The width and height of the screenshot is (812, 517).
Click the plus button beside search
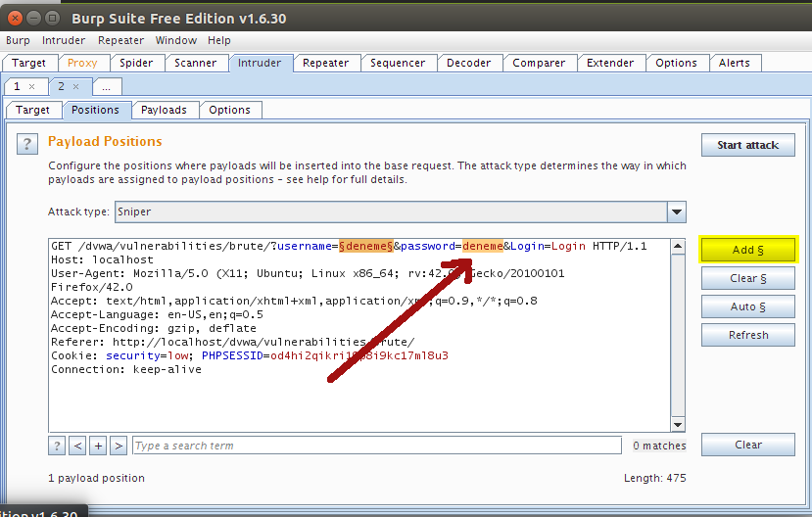tap(98, 446)
